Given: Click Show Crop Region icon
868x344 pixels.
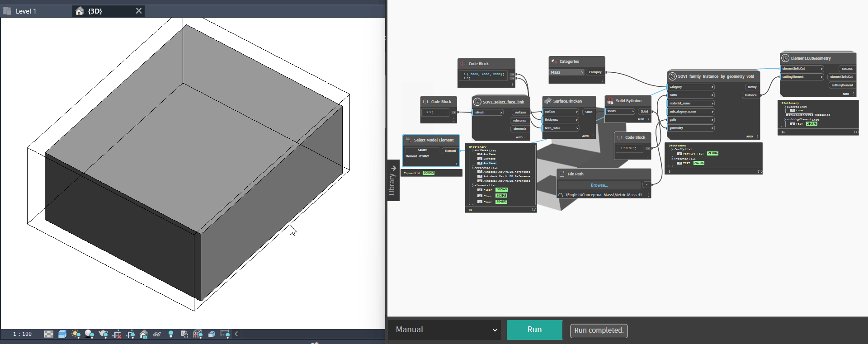Looking at the screenshot, I should click(x=131, y=334).
